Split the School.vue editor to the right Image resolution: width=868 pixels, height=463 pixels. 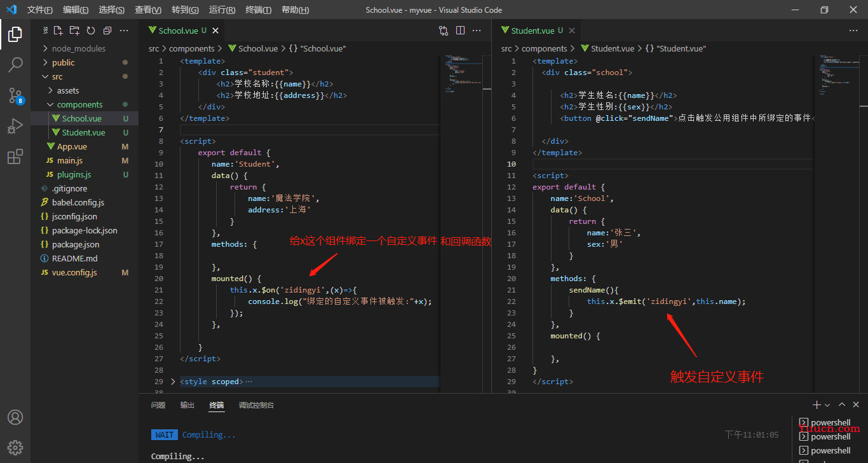[461, 31]
